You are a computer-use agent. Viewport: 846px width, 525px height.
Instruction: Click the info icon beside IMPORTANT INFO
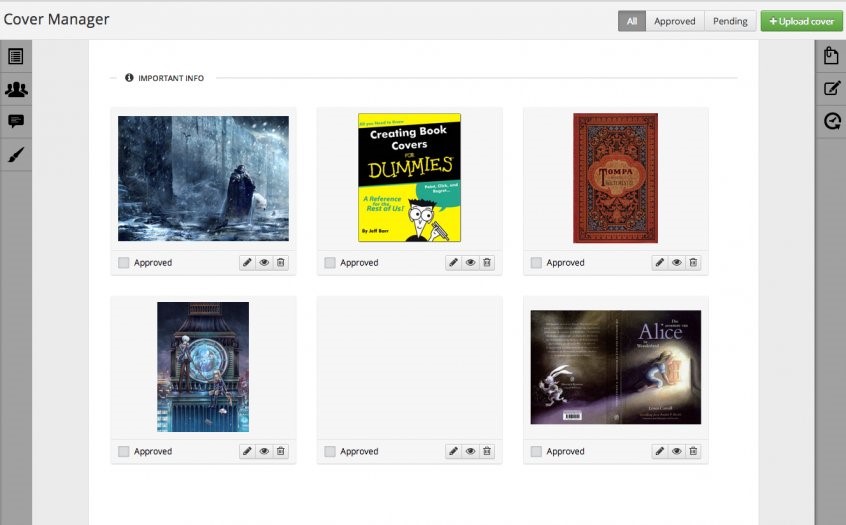(129, 78)
